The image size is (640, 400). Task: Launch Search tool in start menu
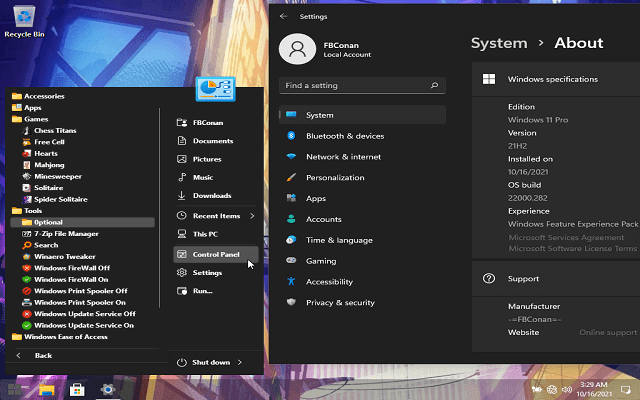click(x=40, y=245)
